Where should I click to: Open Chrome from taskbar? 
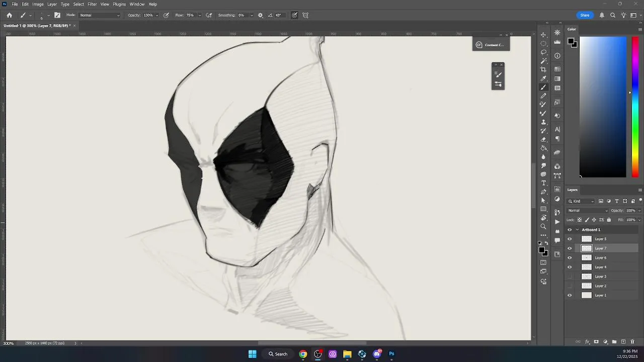[303, 354]
